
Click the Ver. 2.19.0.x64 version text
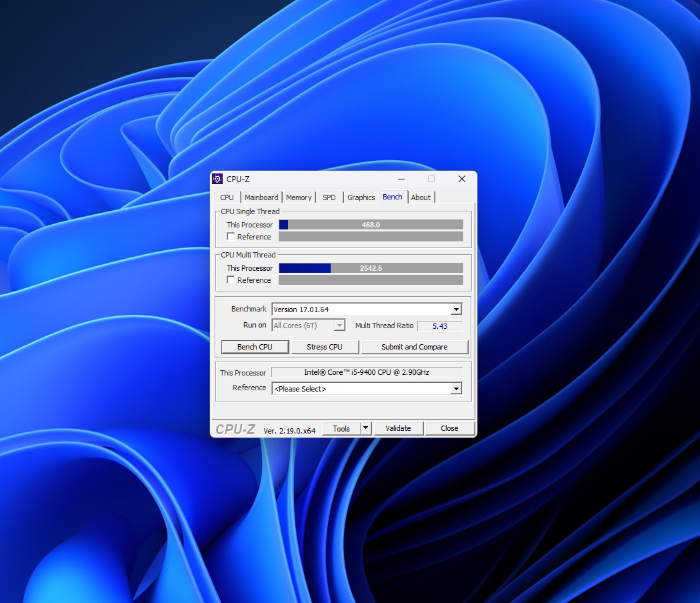pos(289,431)
